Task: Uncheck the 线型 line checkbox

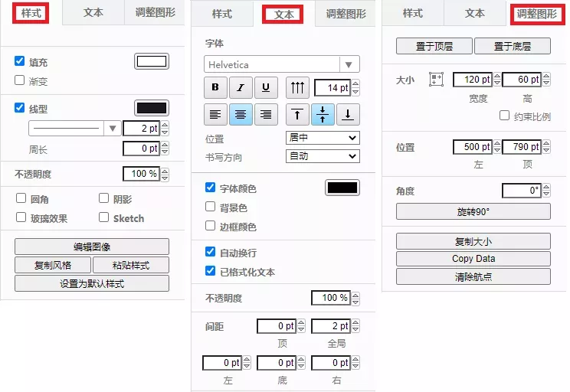Action: (x=20, y=107)
